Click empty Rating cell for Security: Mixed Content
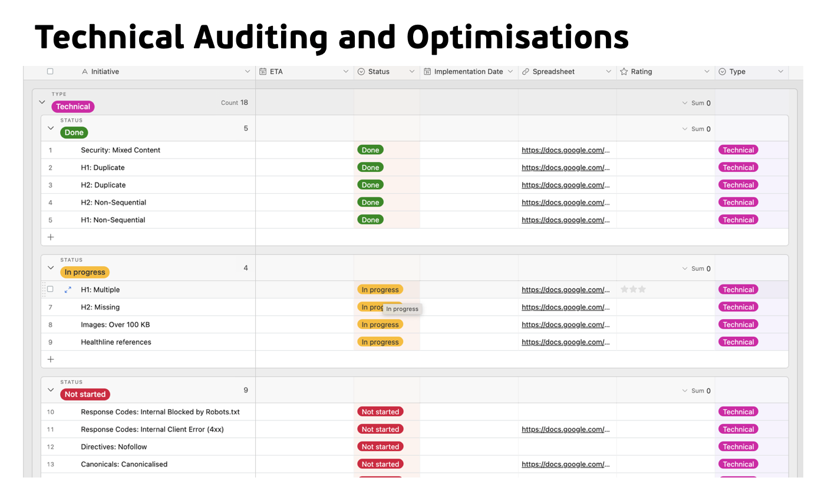Viewport: 831px width, 504px height. pyautogui.click(x=666, y=150)
